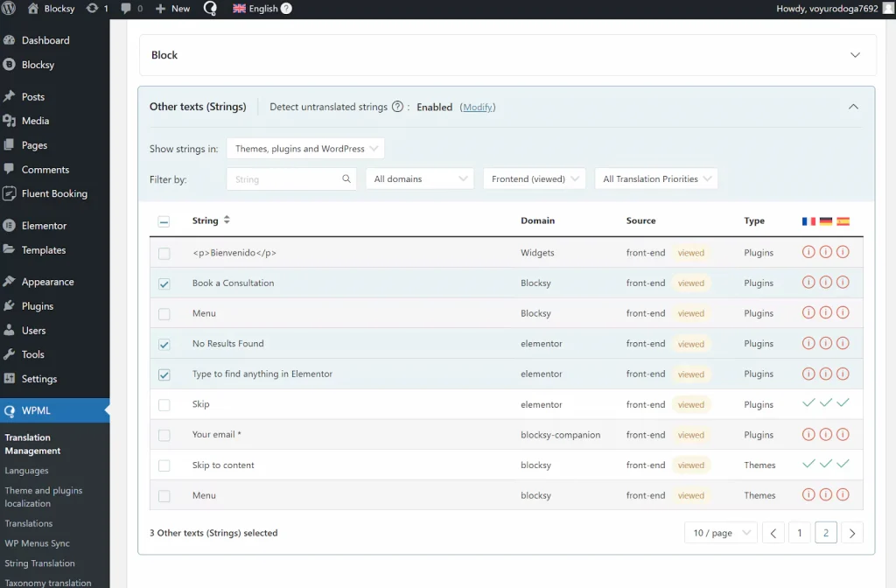
Task: Collapse the Other texts (Strings) section
Action: [853, 107]
